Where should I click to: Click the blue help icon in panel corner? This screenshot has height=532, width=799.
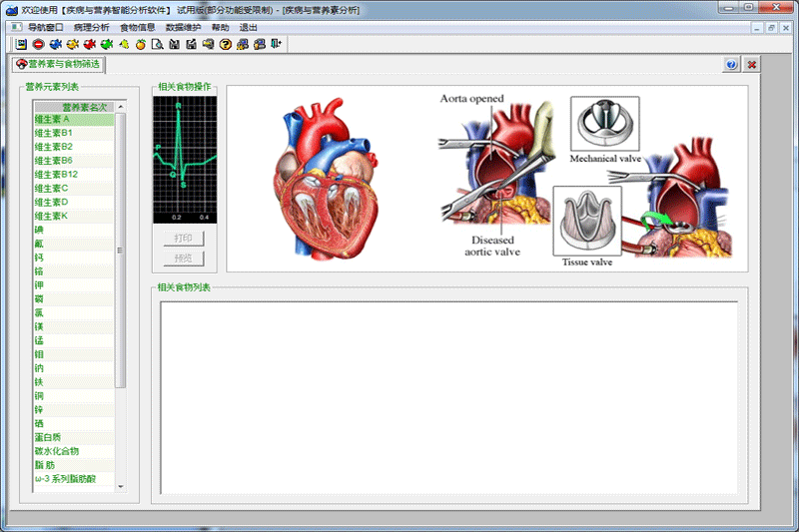732,64
